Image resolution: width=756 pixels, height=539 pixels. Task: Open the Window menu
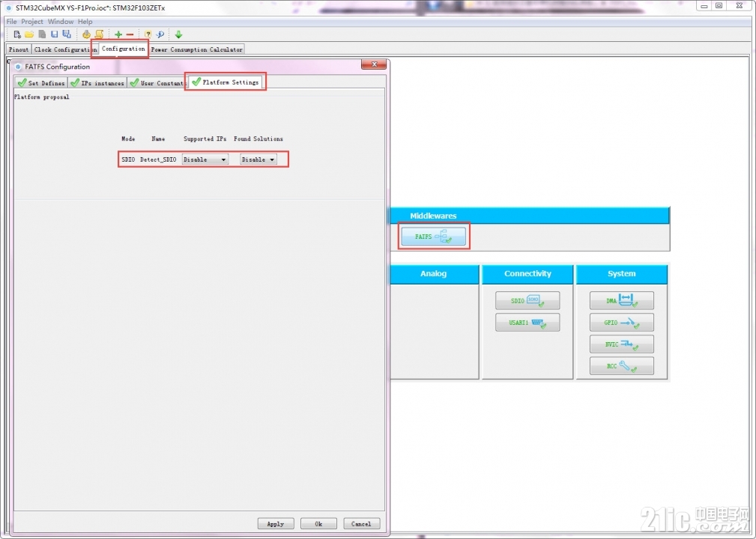[x=60, y=22]
